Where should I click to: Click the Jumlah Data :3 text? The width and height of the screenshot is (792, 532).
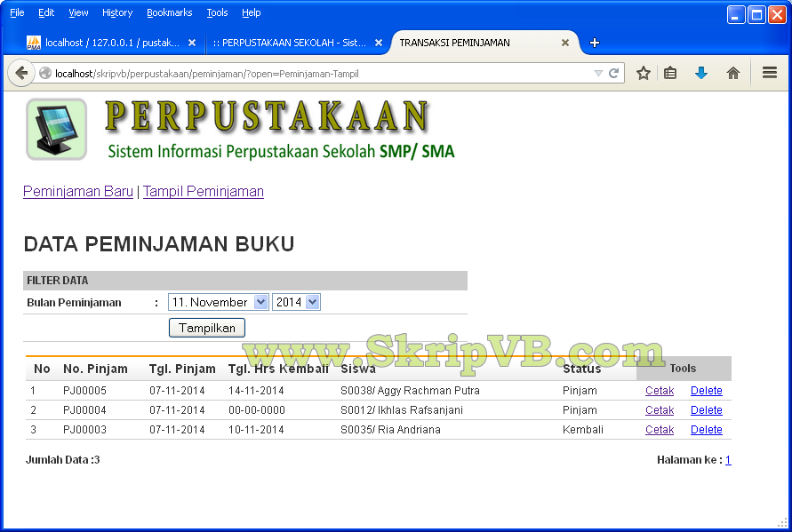(62, 460)
